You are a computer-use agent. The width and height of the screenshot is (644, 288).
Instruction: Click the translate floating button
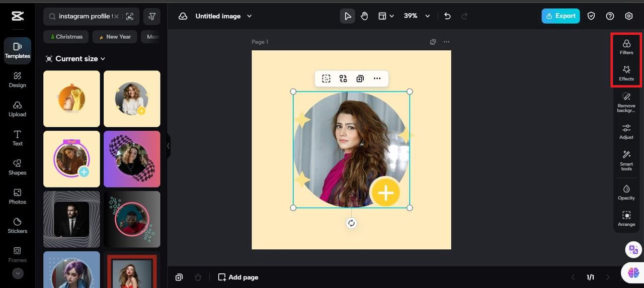tap(633, 249)
